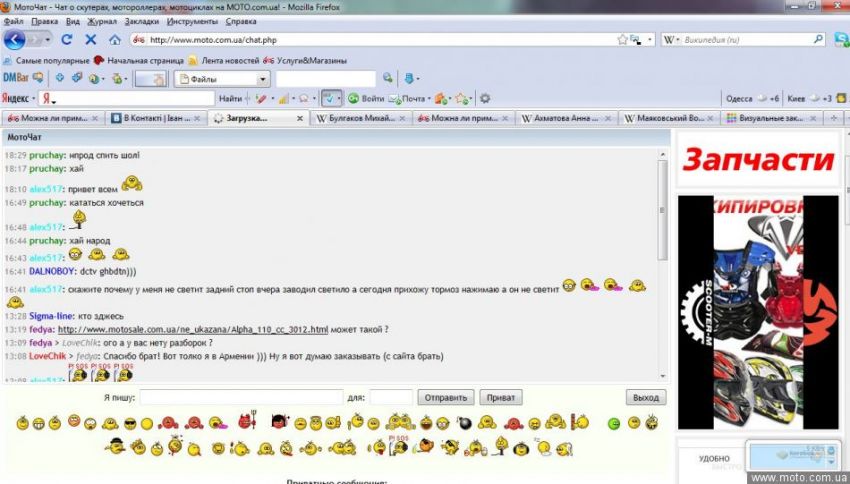Switch to Булгаков Михай... tab
Screen dimensions: 850x484
click(360, 118)
